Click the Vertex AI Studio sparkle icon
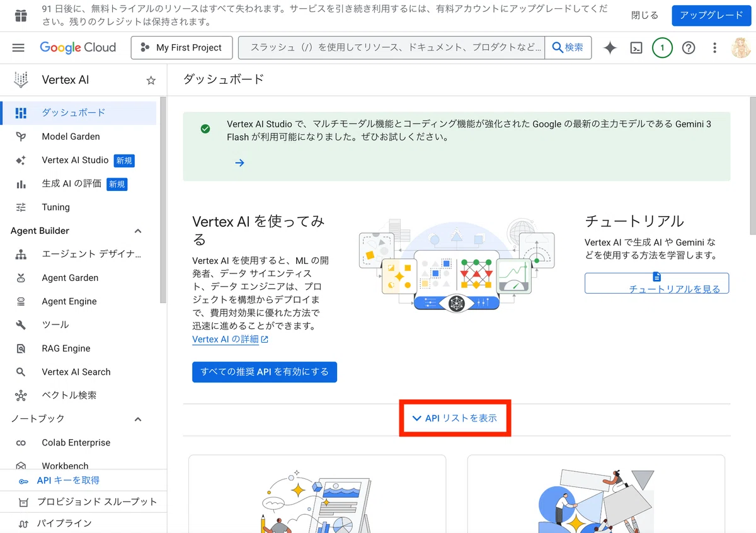 click(x=21, y=160)
